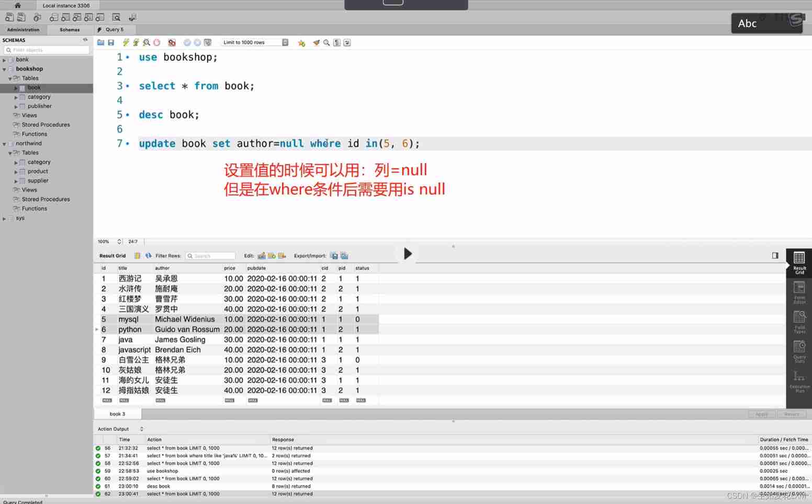Toggle invisible characters display

(337, 43)
